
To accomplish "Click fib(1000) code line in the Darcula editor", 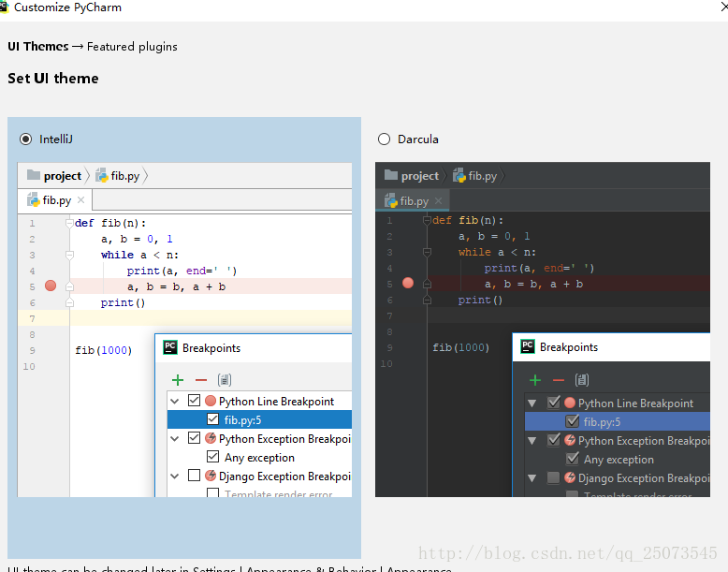I will pos(461,347).
